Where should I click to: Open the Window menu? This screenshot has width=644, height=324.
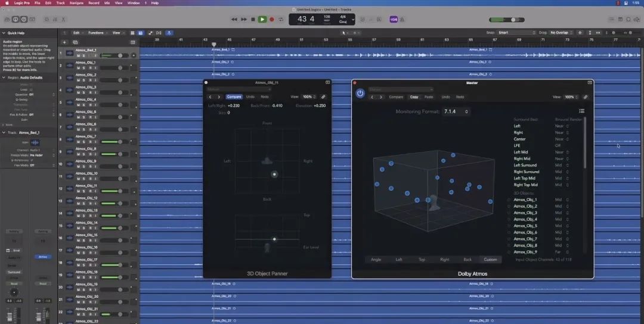[x=134, y=3]
